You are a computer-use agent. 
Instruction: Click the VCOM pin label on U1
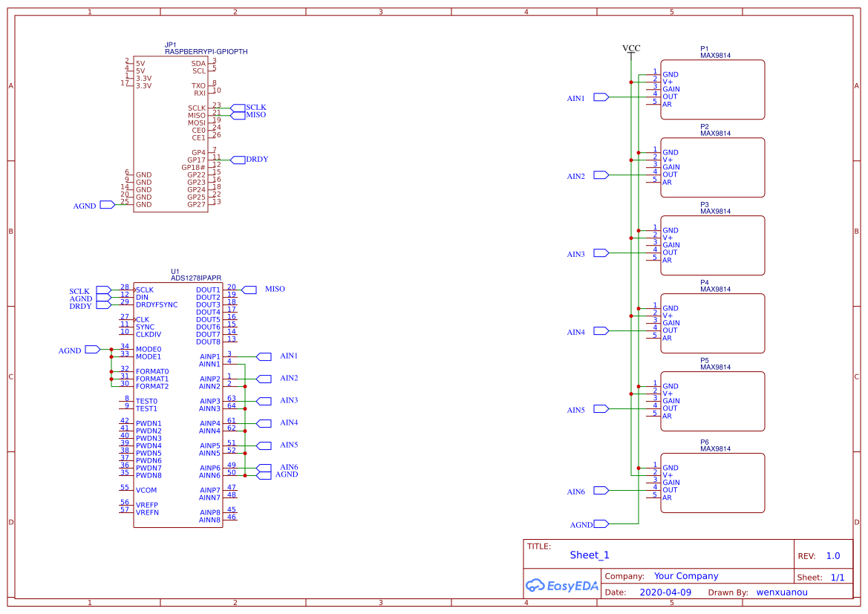[x=146, y=491]
